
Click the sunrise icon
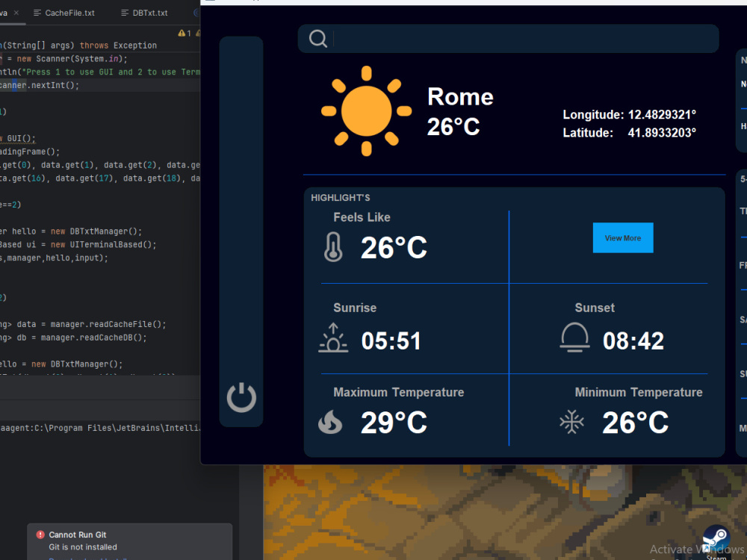[x=333, y=337]
